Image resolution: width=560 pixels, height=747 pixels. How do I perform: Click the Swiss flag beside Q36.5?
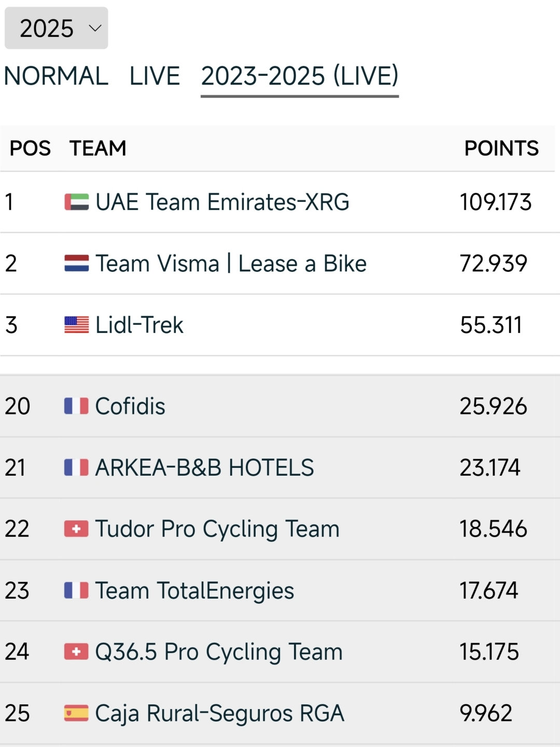pos(76,652)
